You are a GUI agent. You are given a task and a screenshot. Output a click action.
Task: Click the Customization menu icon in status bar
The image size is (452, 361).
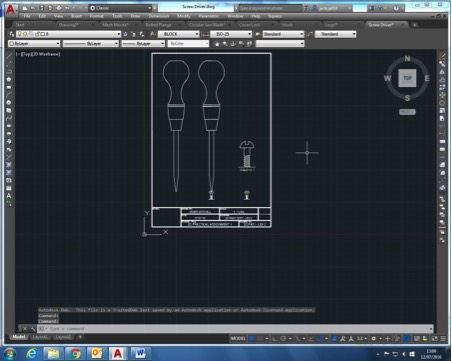[443, 339]
